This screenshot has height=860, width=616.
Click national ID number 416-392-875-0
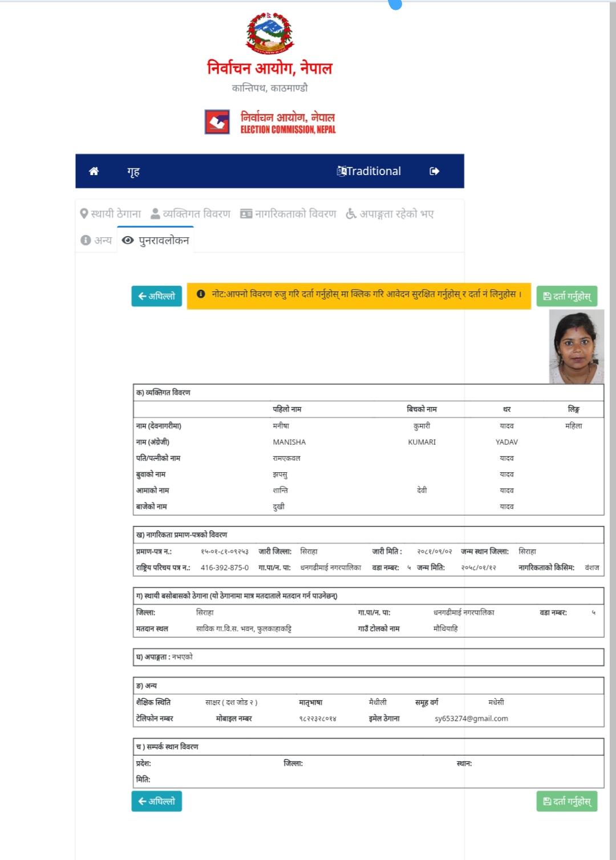click(x=225, y=567)
